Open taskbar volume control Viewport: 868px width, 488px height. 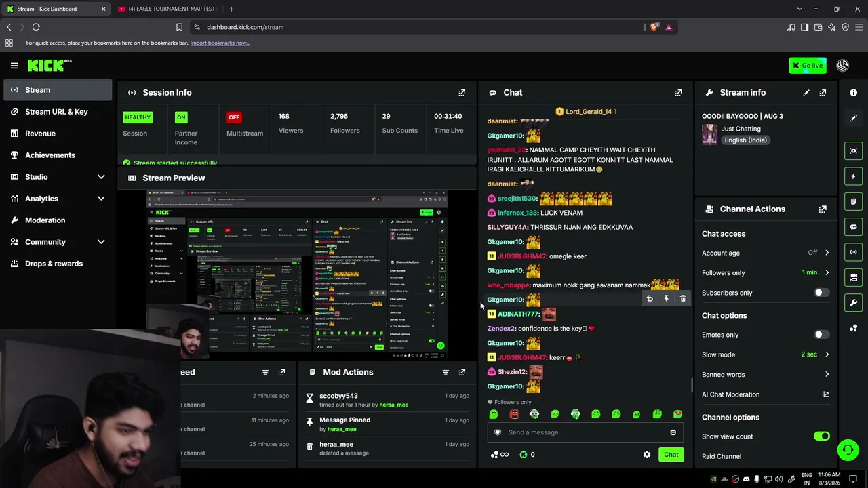[x=778, y=479]
